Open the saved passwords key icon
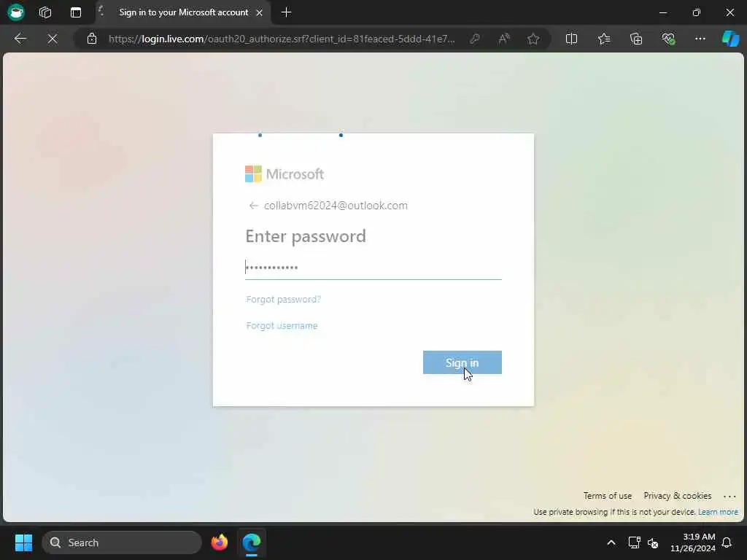Image resolution: width=747 pixels, height=560 pixels. pyautogui.click(x=474, y=39)
